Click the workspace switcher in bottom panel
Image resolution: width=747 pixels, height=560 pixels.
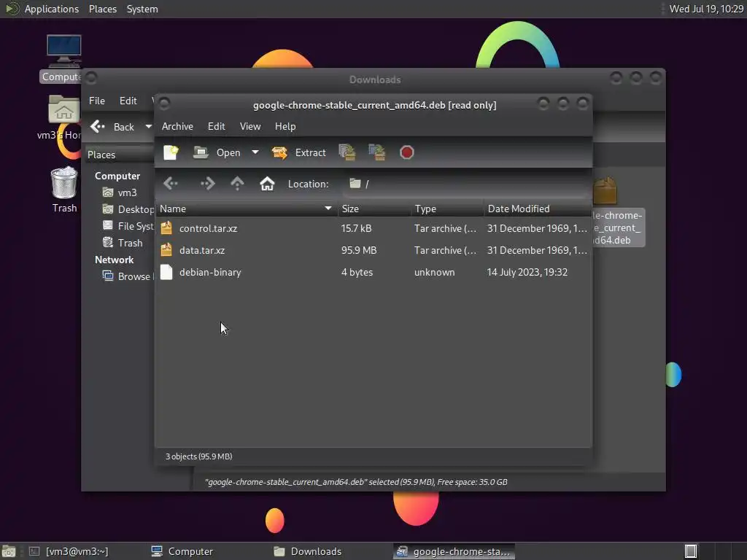(690, 551)
